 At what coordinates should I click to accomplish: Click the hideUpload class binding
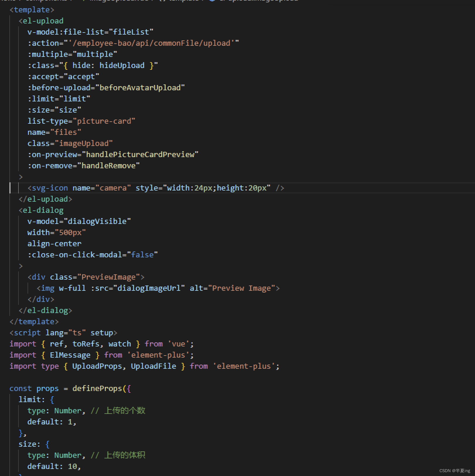[122, 65]
